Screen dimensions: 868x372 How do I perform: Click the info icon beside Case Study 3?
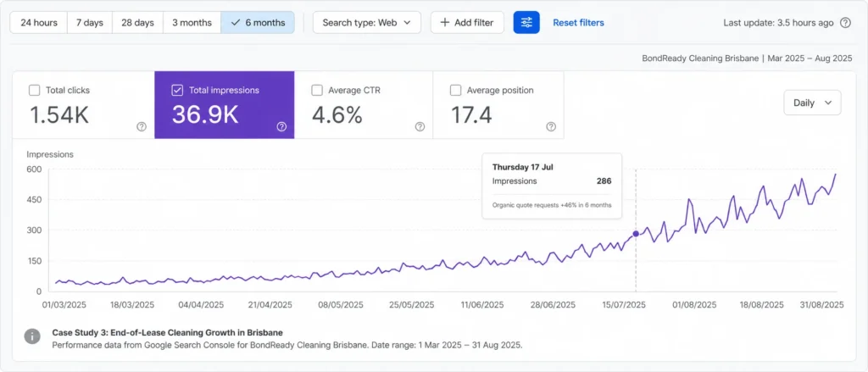click(x=32, y=336)
